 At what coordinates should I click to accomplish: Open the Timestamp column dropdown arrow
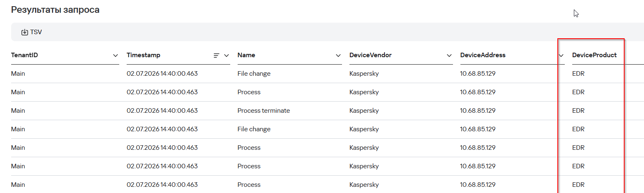coord(226,56)
